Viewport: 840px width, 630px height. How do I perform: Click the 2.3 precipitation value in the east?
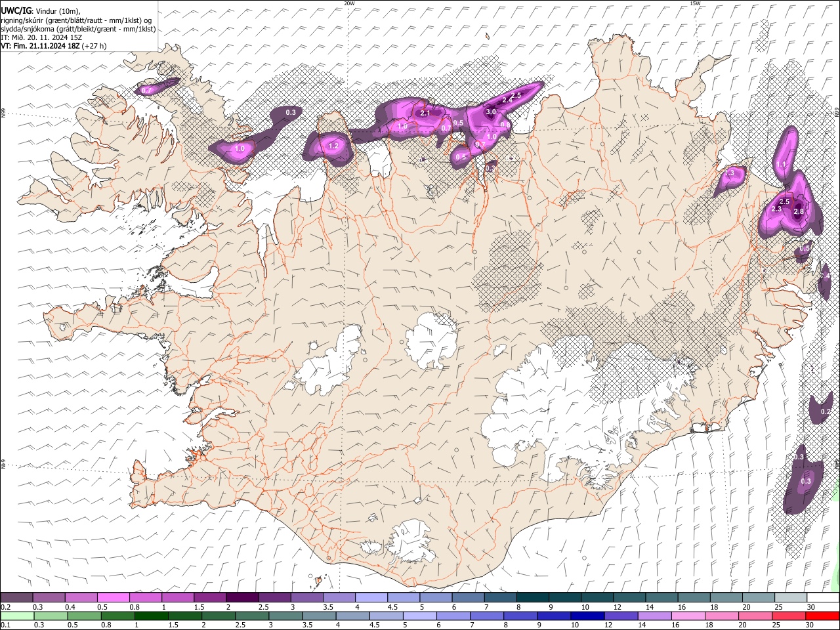pyautogui.click(x=776, y=209)
